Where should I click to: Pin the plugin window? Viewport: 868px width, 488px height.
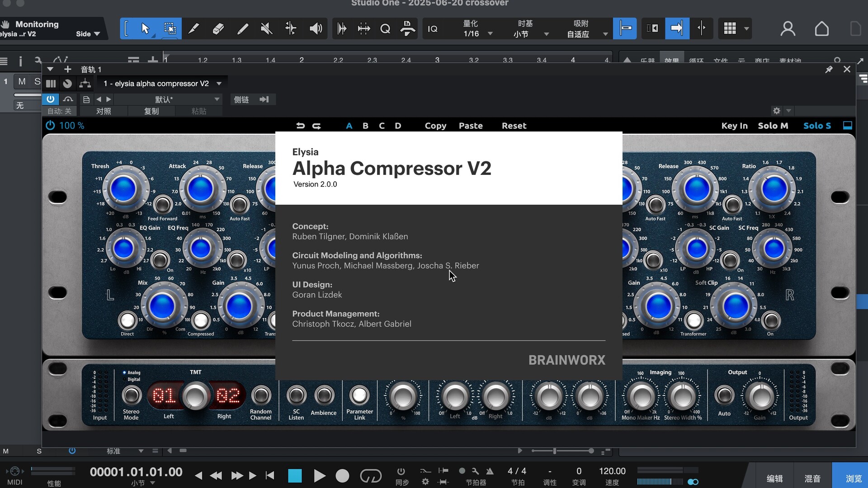tap(829, 70)
